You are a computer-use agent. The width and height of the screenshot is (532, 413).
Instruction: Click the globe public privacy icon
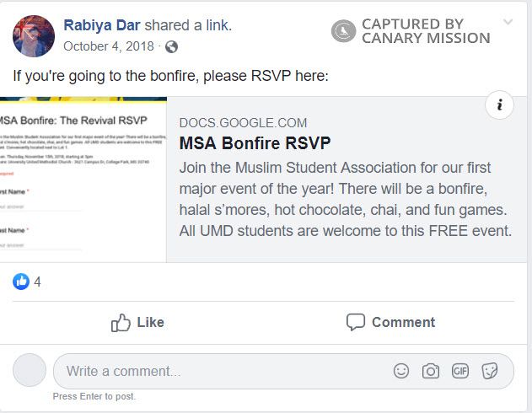pyautogui.click(x=172, y=47)
